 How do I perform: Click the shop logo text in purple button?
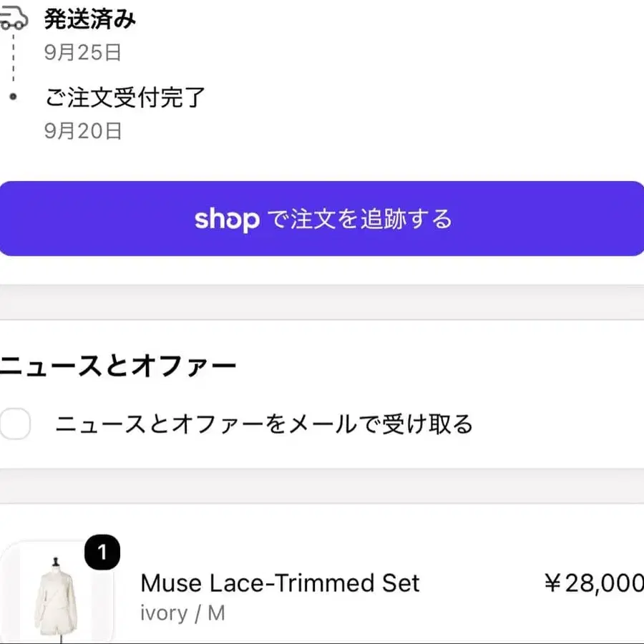pos(227,220)
